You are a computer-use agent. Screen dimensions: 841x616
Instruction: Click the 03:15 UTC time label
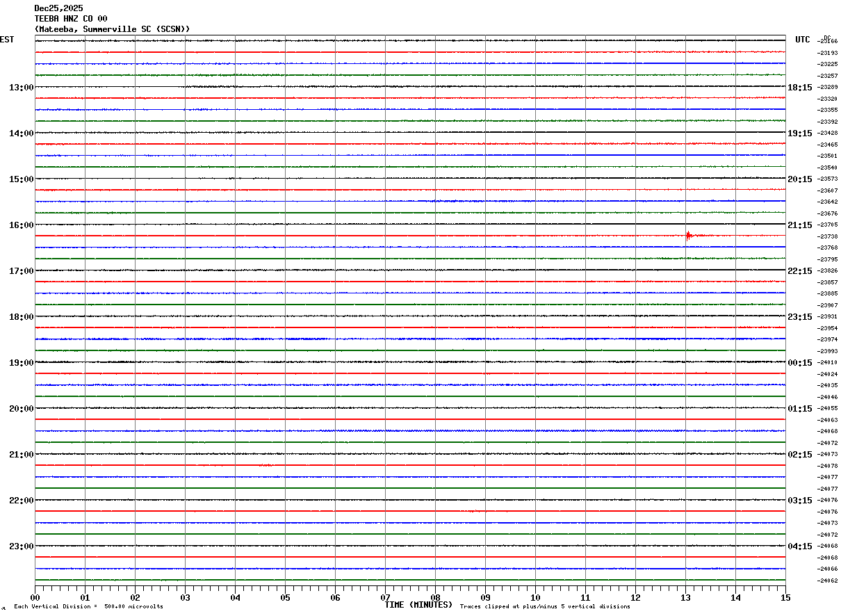[x=800, y=501]
